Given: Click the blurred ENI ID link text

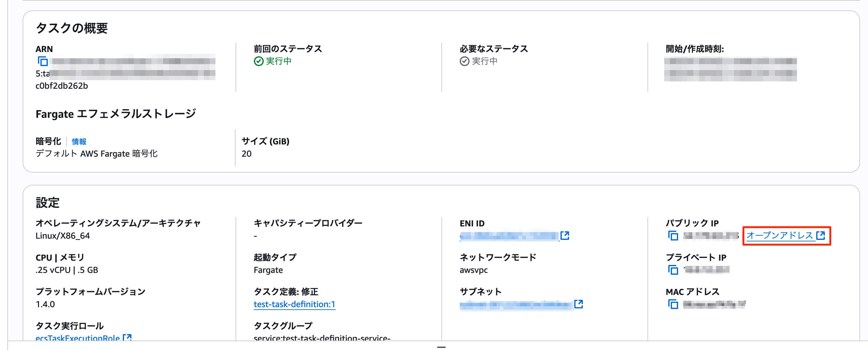Looking at the screenshot, I should (x=509, y=236).
